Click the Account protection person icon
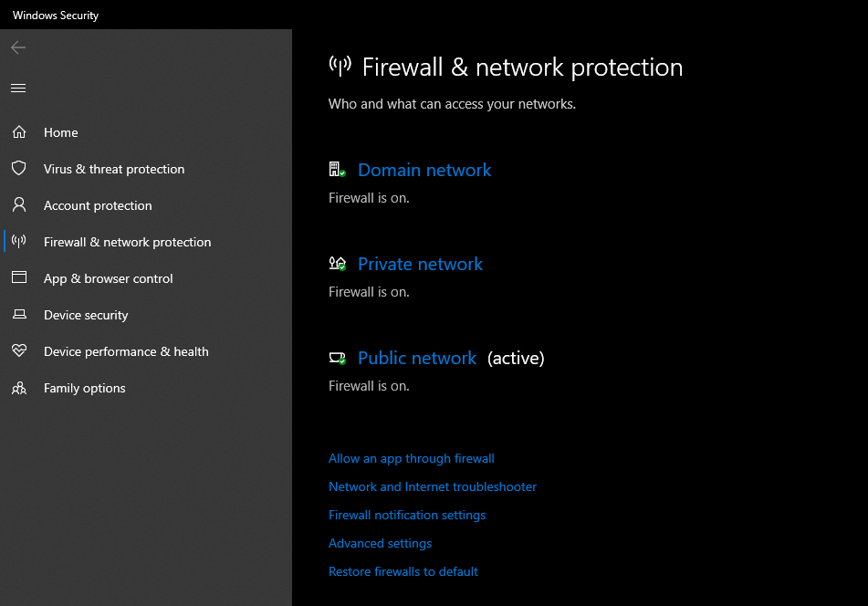 click(x=18, y=205)
